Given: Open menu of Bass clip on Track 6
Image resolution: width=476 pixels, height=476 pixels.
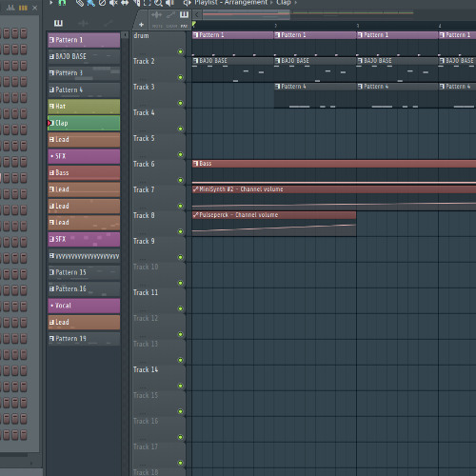Looking at the screenshot, I should point(195,164).
